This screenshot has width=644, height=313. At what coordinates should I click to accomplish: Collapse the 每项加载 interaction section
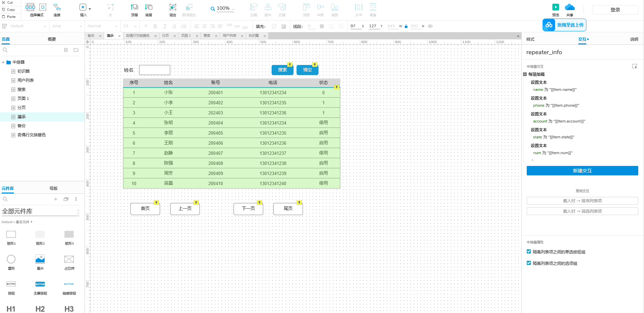525,74
